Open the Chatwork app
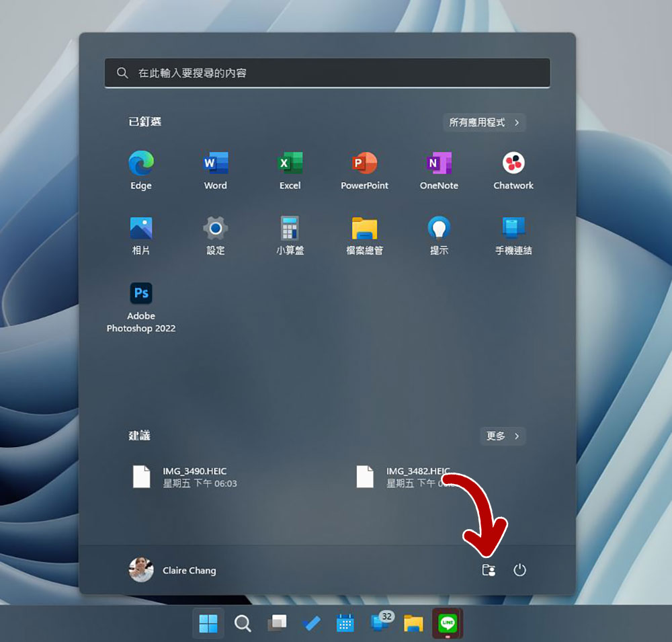 [x=513, y=170]
